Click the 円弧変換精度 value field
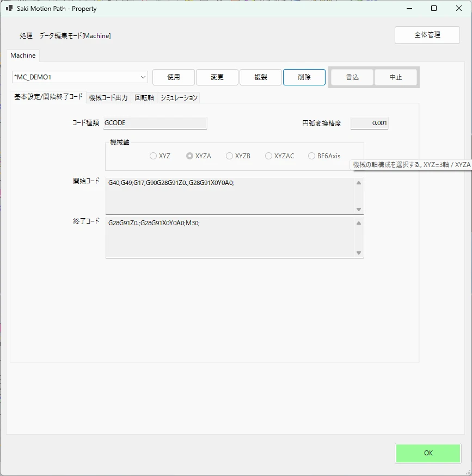472x476 pixels. 369,123
